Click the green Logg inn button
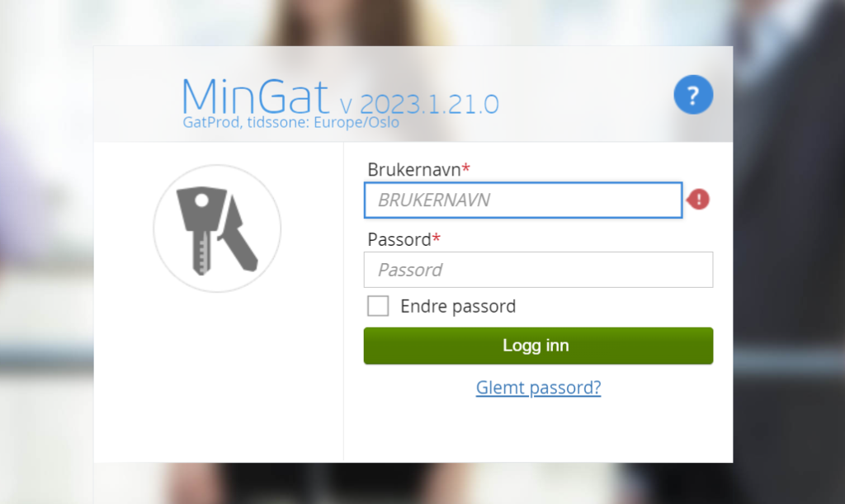845x504 pixels. click(x=538, y=346)
